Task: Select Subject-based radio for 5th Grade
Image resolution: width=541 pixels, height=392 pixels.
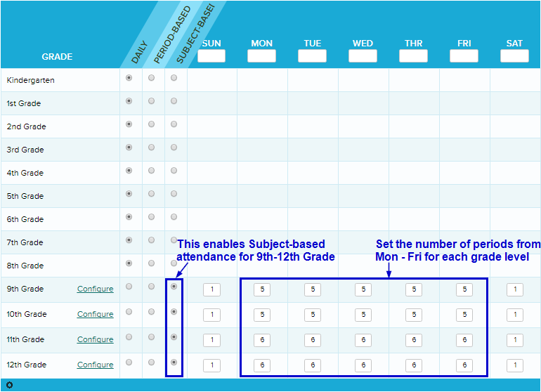Action: click(174, 194)
